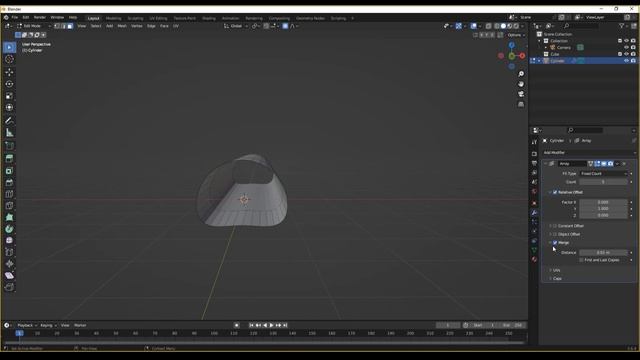
Task: Open the Render menu
Action: pyautogui.click(x=40, y=18)
